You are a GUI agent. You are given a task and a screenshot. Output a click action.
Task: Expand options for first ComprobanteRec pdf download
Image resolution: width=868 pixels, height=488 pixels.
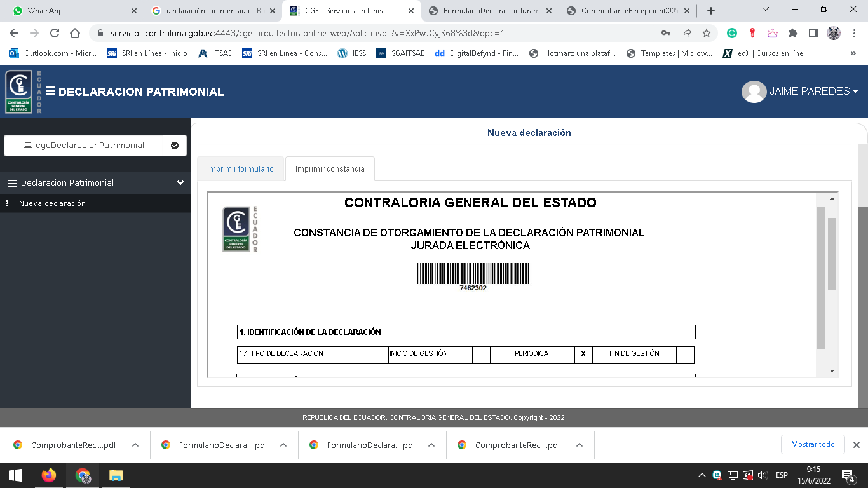135,445
